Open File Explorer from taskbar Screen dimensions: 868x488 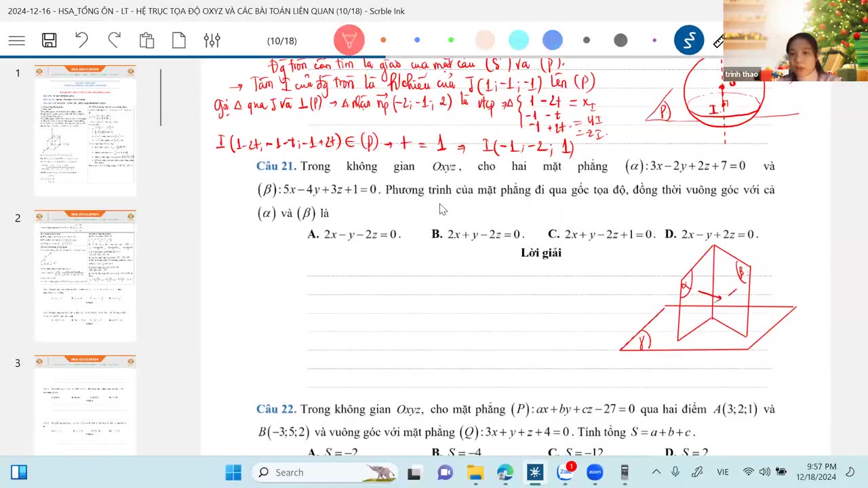[x=475, y=472]
